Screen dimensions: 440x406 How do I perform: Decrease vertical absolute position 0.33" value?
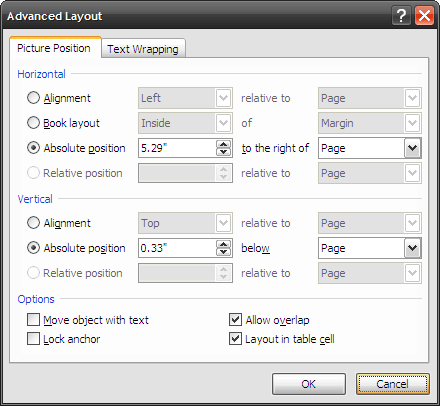pyautogui.click(x=223, y=252)
